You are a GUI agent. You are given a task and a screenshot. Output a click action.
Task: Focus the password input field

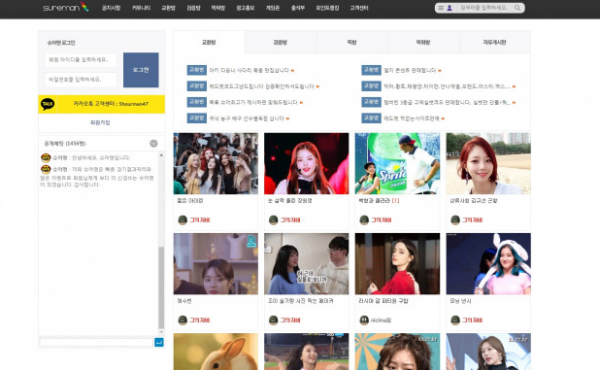click(x=81, y=80)
